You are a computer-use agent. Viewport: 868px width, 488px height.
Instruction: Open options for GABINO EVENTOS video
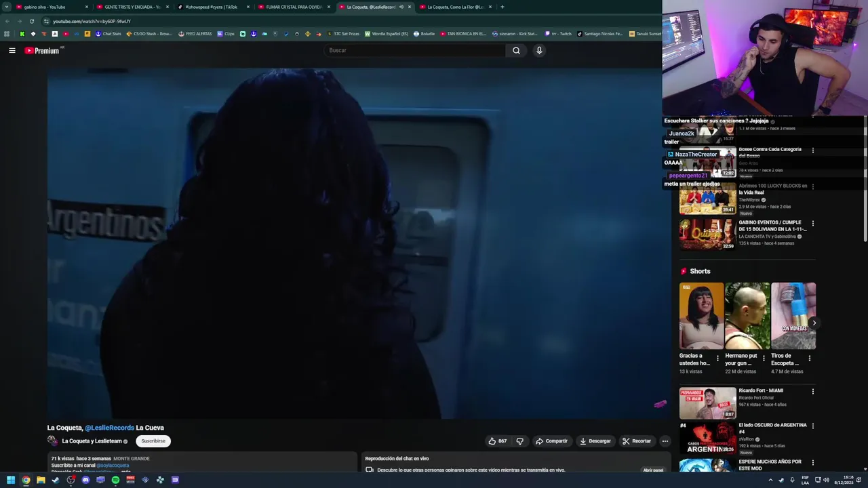pos(813,223)
